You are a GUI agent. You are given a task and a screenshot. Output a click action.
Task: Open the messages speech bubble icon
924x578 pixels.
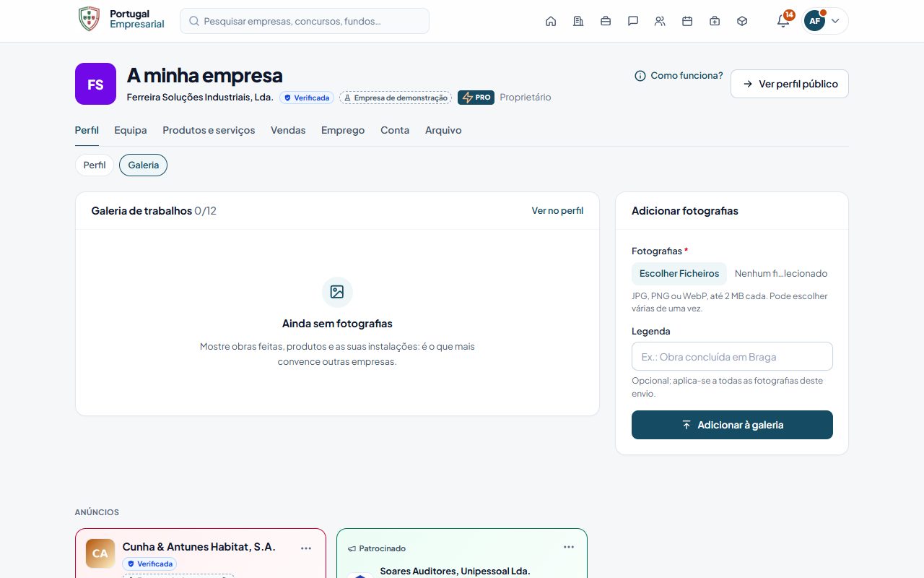(x=633, y=21)
